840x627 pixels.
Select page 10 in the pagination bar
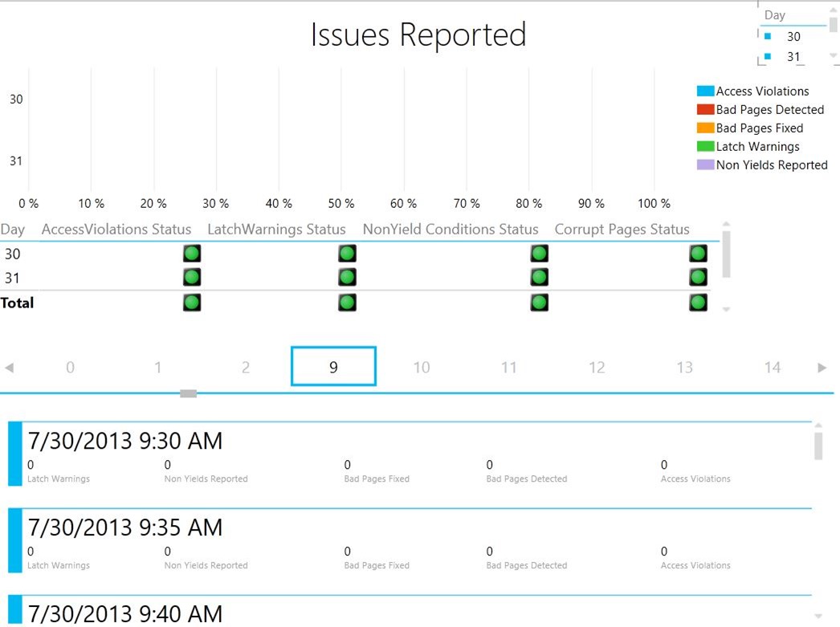coord(421,367)
